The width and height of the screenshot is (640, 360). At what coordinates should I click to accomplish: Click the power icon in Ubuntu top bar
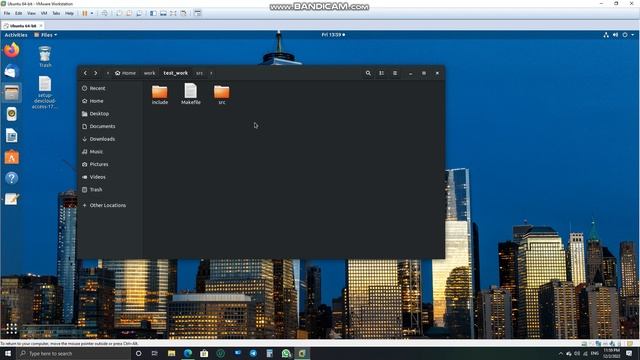coord(625,35)
